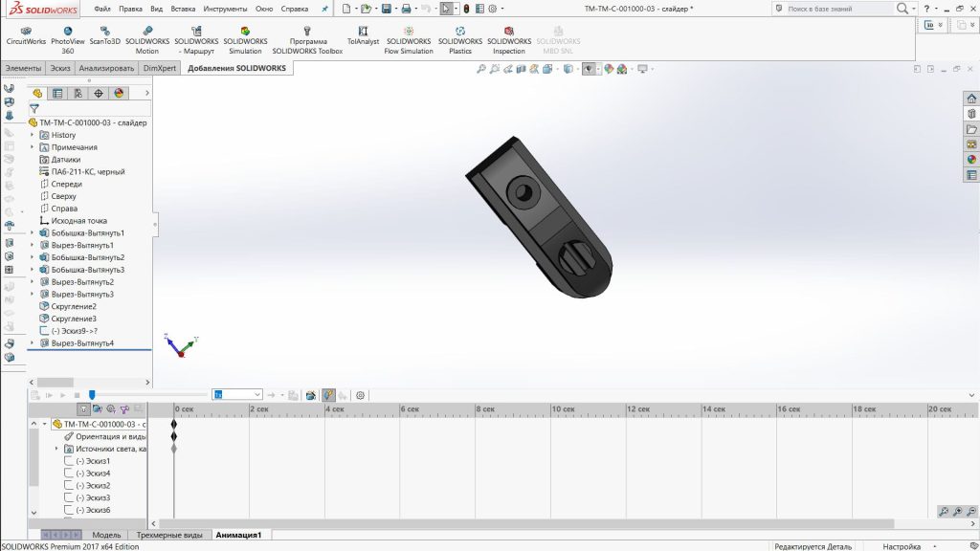Screen dimensions: 980x551
Task: Stop the animation playback
Action: (x=77, y=395)
